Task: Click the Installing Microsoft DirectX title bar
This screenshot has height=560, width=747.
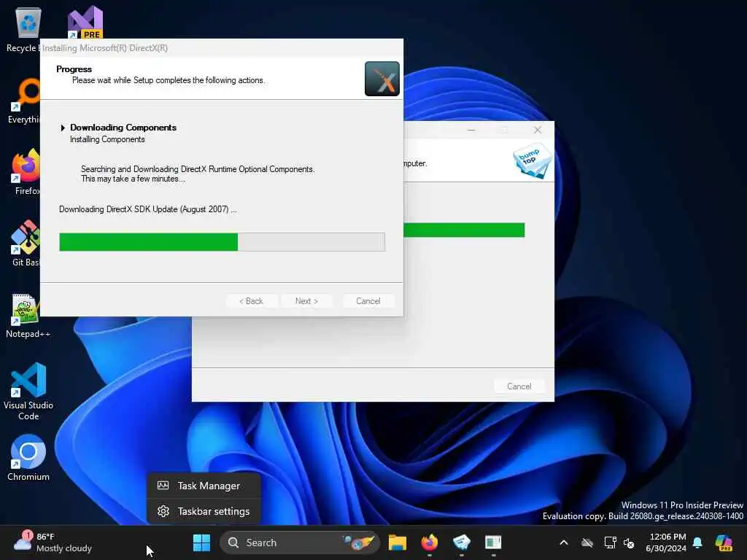Action: 222,48
